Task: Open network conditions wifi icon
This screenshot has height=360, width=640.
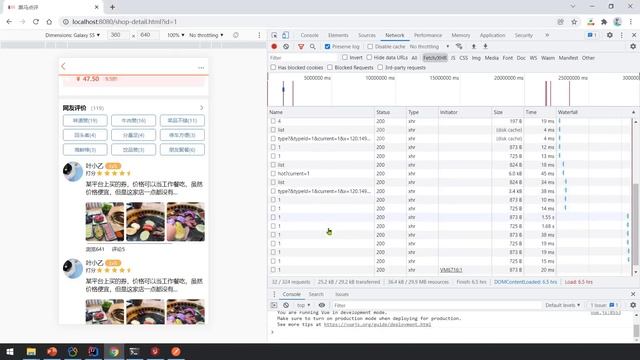Action: pos(459,47)
